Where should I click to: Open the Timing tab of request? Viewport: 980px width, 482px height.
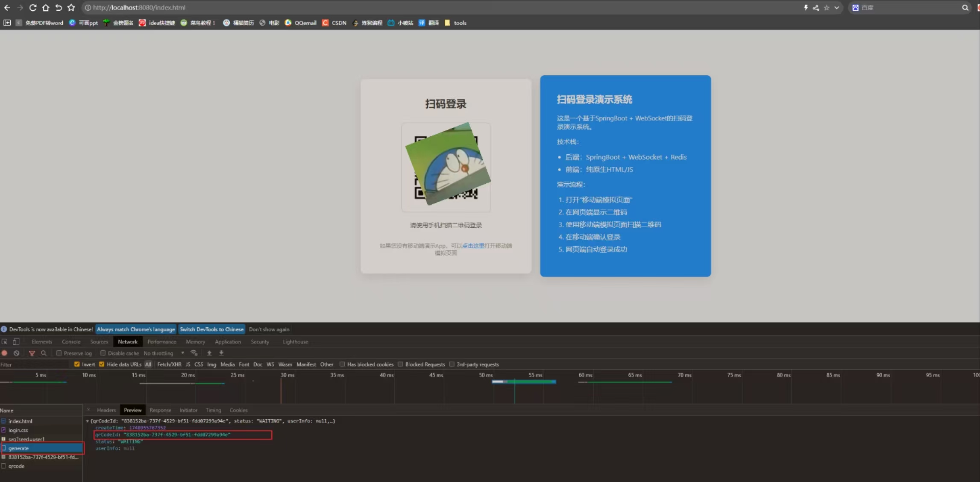coord(213,410)
